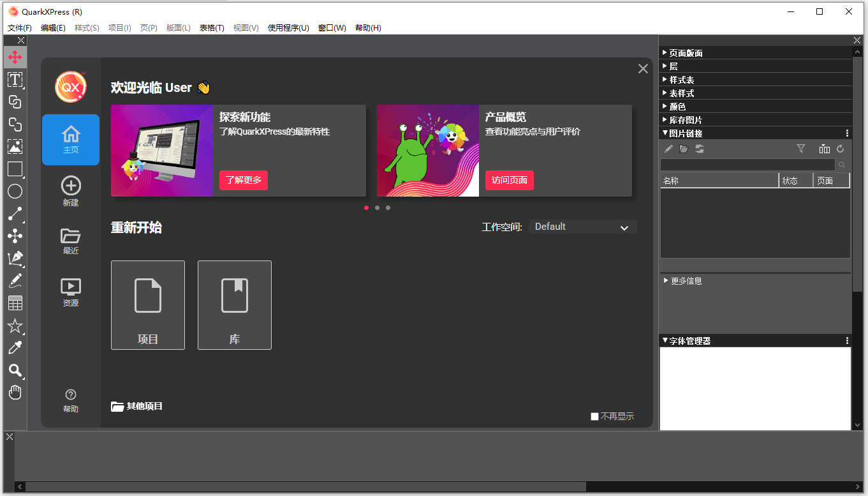This screenshot has width=868, height=496.
Task: Collapse the 图片链接 panel
Action: [x=666, y=133]
